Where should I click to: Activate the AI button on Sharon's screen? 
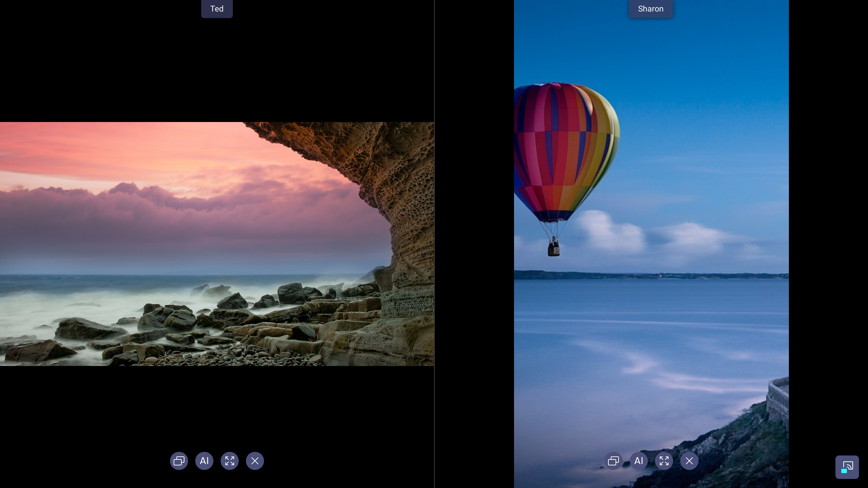(639, 461)
